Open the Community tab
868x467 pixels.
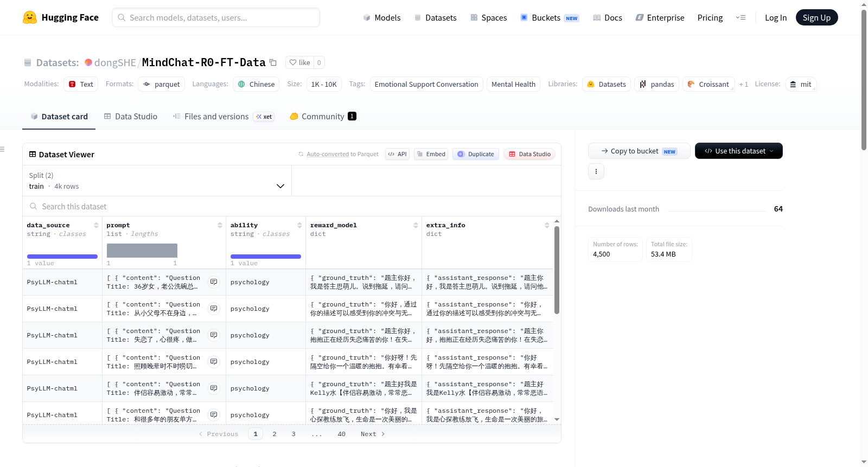pos(323,117)
